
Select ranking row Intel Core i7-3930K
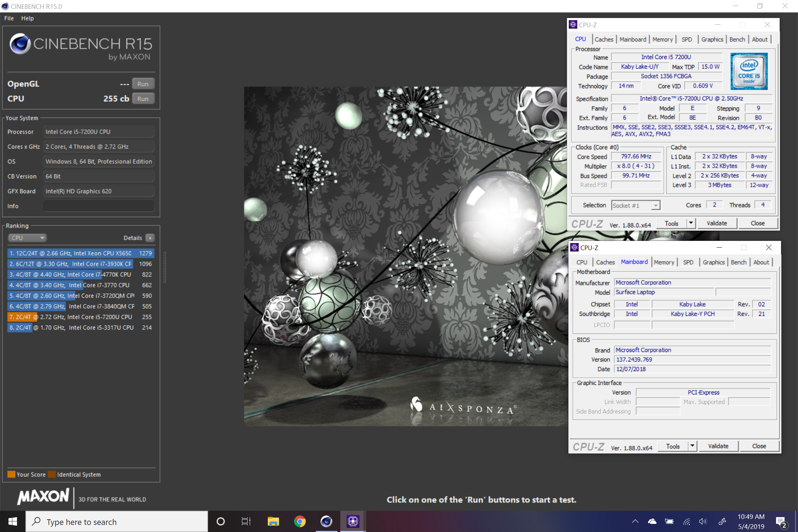point(81,264)
